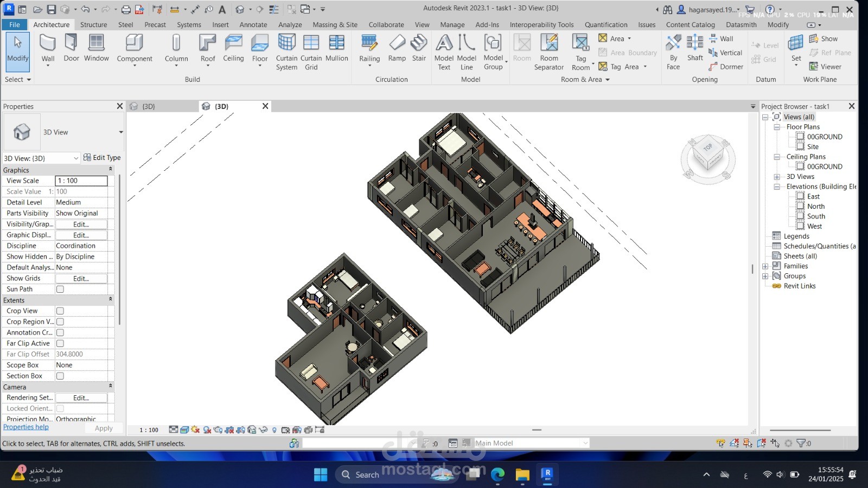Select the Window tool

(x=97, y=48)
